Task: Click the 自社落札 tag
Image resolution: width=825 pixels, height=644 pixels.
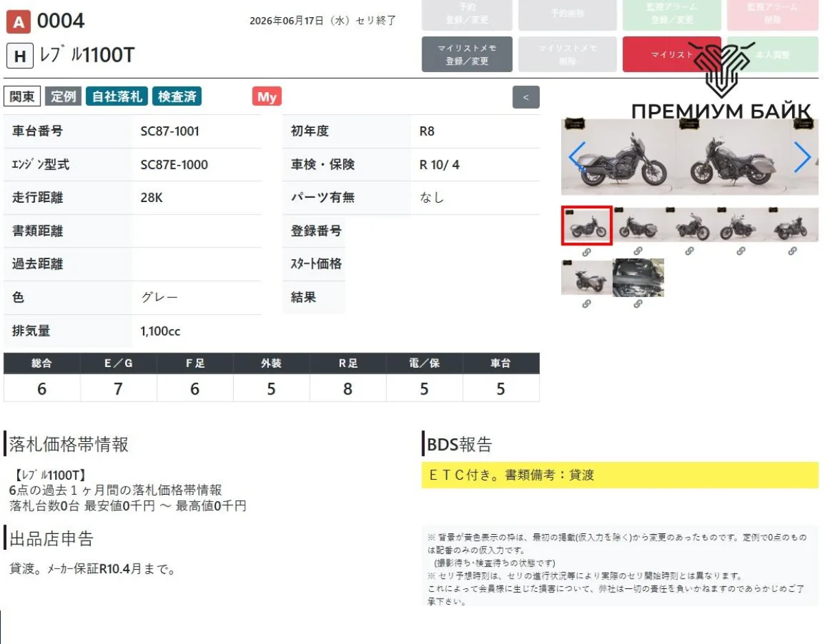Action: (x=117, y=97)
